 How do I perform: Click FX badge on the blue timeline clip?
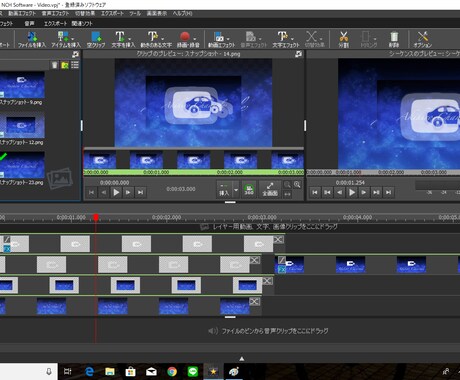click(282, 269)
